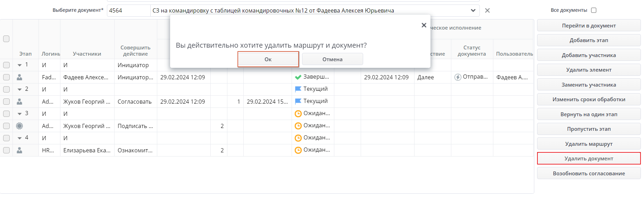Click the blue flag icon in stage 2 row

click(298, 89)
